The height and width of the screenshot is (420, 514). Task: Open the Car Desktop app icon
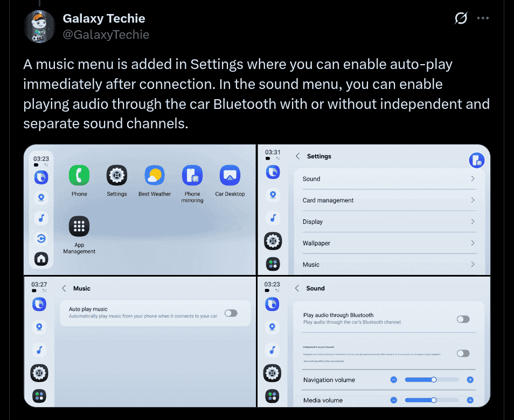[x=230, y=176]
